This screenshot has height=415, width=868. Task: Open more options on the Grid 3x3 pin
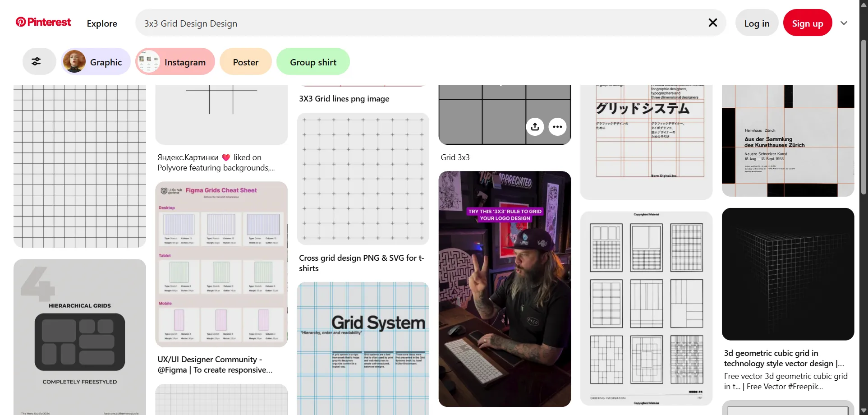(x=557, y=127)
